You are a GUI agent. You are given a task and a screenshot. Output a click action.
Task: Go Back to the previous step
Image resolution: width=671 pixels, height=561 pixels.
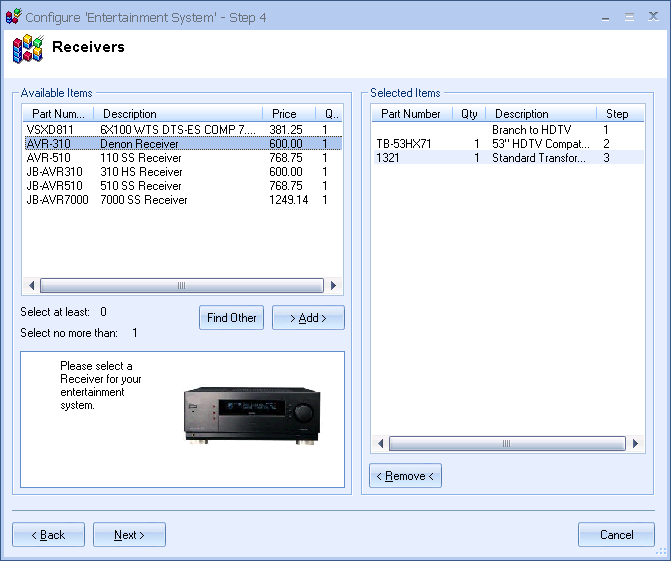(48, 535)
